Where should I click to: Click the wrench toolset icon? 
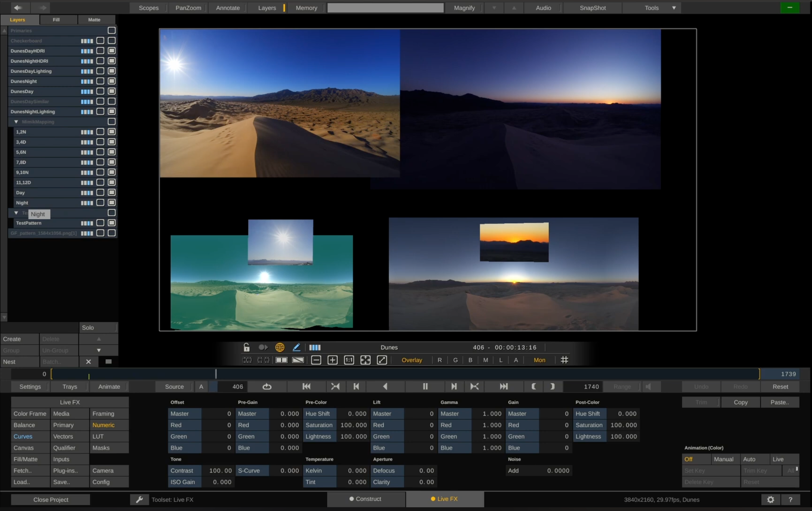point(139,499)
